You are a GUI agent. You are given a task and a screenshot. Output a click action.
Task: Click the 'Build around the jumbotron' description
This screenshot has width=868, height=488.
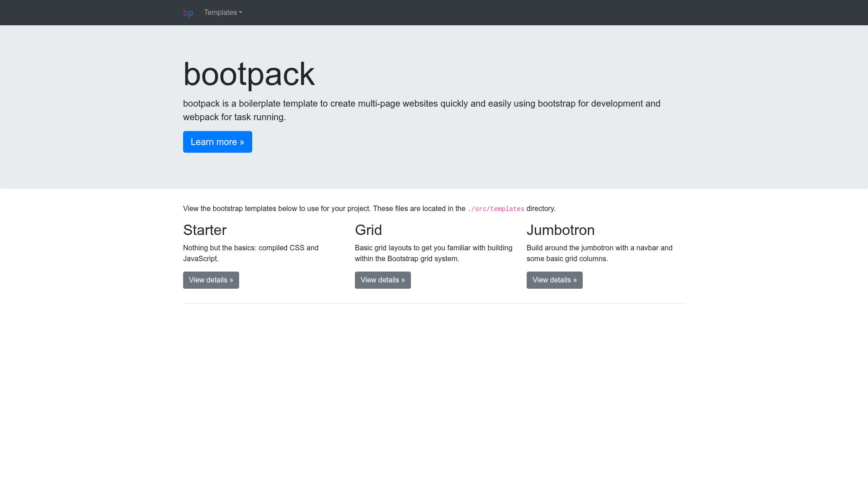599,253
